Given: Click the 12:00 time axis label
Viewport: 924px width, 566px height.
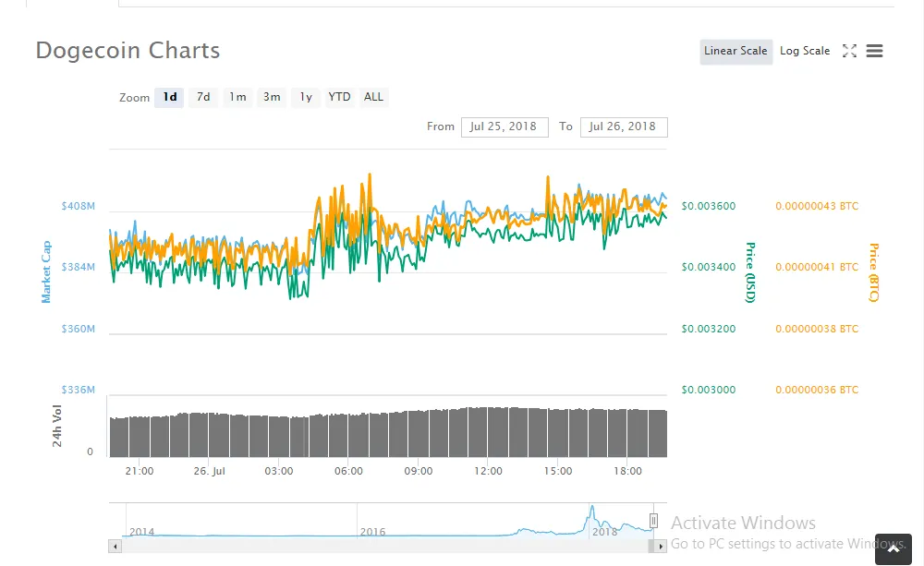Looking at the screenshot, I should (x=489, y=471).
